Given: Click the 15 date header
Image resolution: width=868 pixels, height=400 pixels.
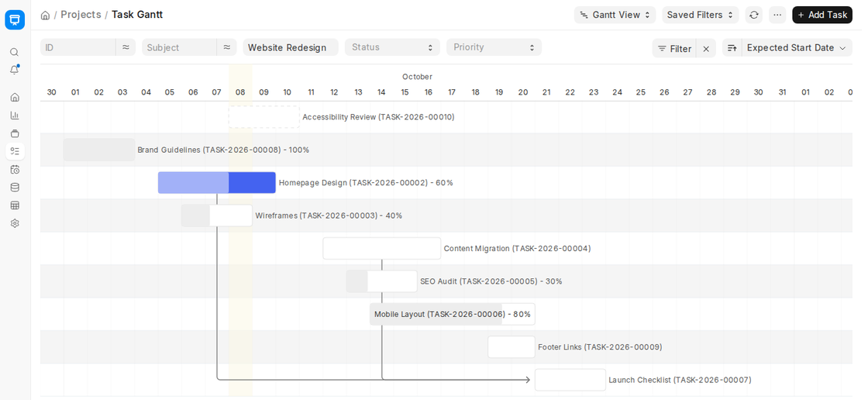Looking at the screenshot, I should pos(405,92).
